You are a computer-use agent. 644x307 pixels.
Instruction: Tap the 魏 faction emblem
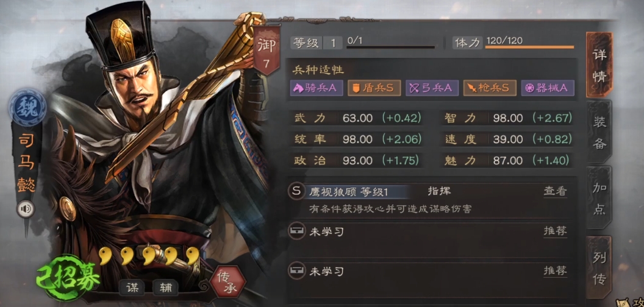coord(28,105)
